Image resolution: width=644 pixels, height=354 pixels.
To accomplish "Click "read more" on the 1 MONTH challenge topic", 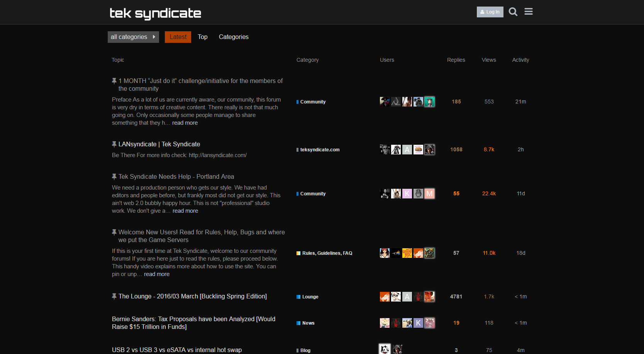I will [x=185, y=122].
